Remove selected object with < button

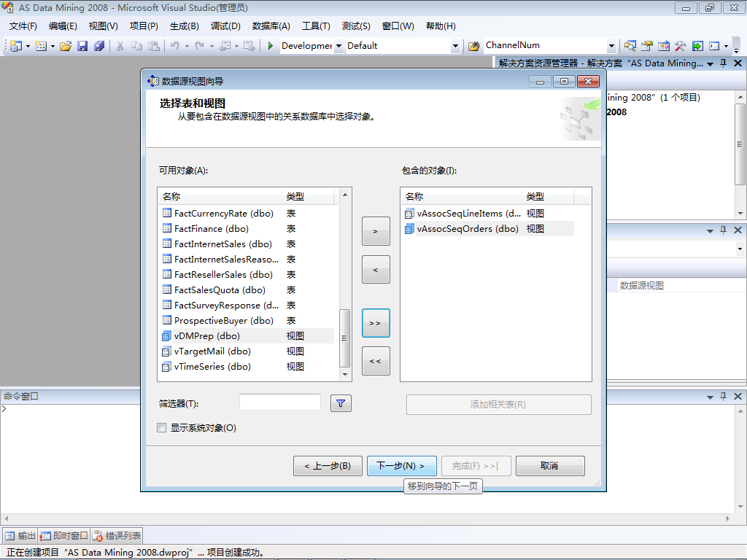pos(376,270)
